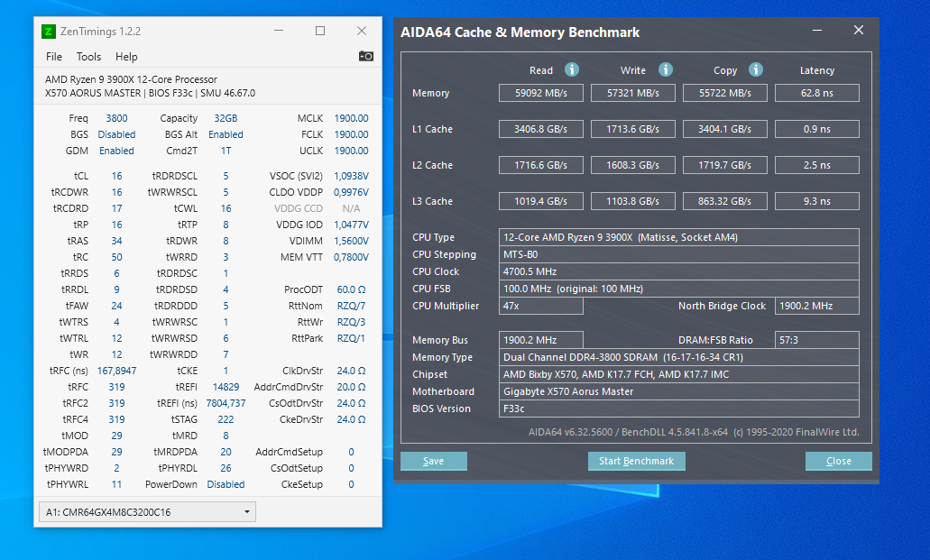
Task: Click the Cmd2T value 1T
Action: click(x=226, y=151)
